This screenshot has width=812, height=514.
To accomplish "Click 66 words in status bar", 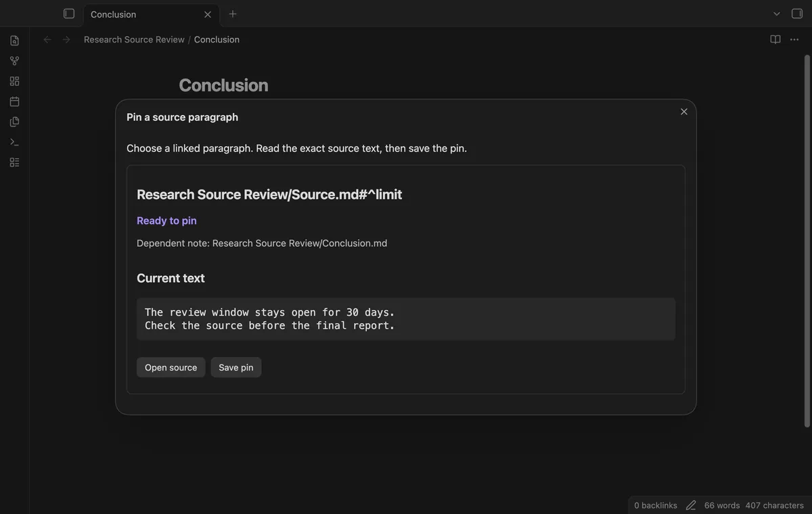I will [722, 505].
